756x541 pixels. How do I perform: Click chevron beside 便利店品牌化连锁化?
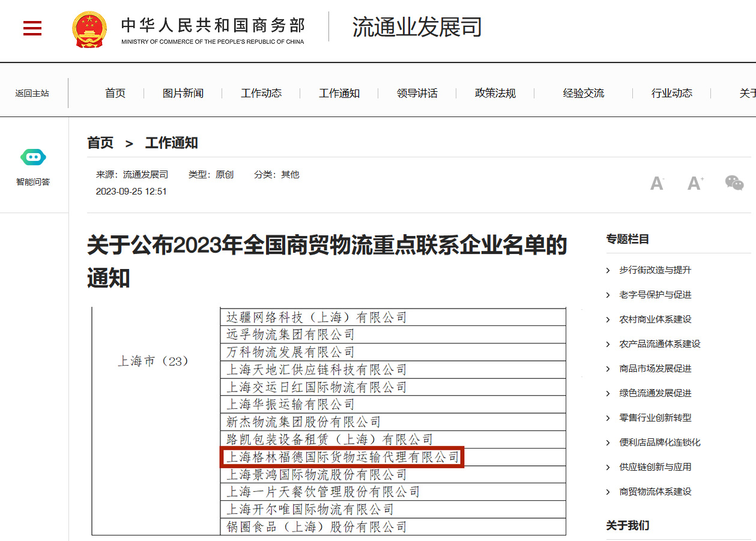608,443
